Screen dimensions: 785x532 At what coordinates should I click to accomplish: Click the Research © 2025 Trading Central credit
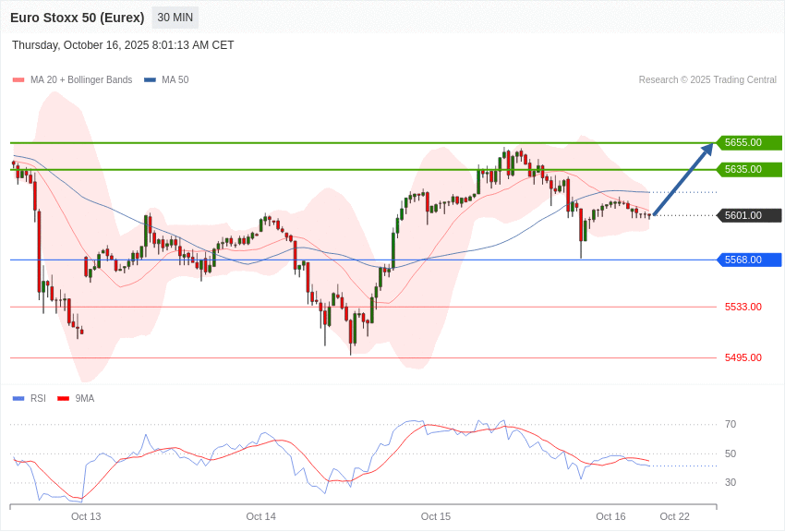pos(707,80)
